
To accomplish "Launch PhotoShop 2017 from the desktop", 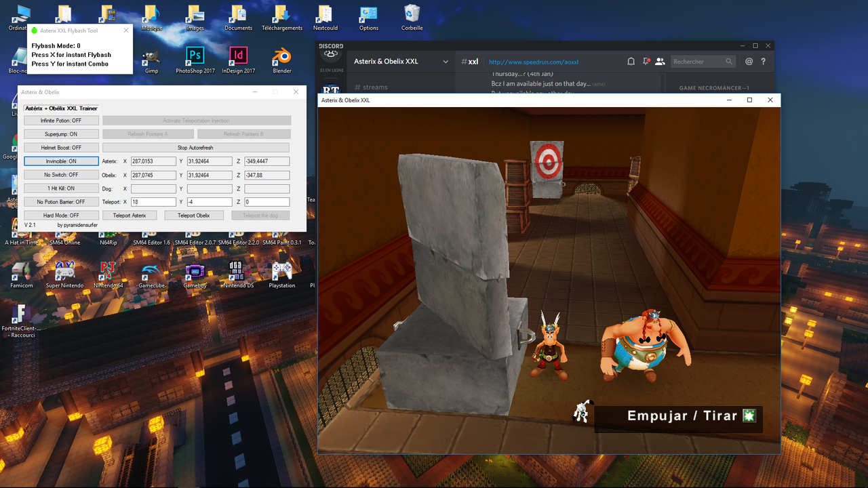I will (x=195, y=60).
